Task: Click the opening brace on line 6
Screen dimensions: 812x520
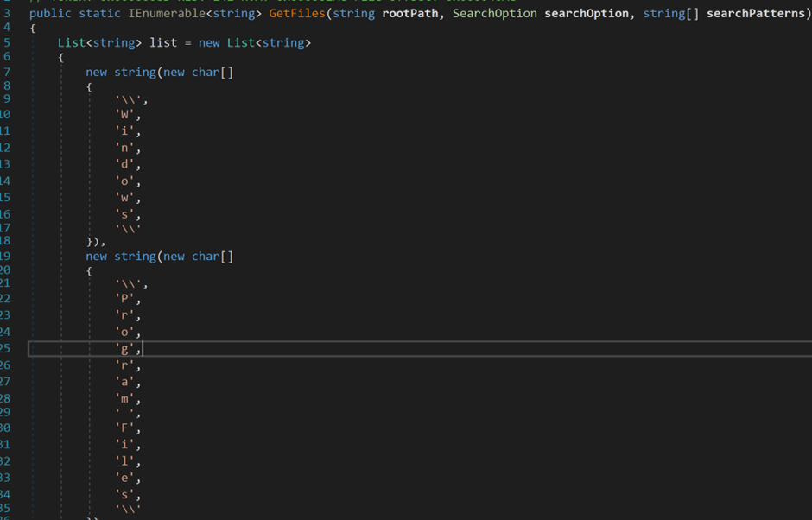Action: coord(60,58)
